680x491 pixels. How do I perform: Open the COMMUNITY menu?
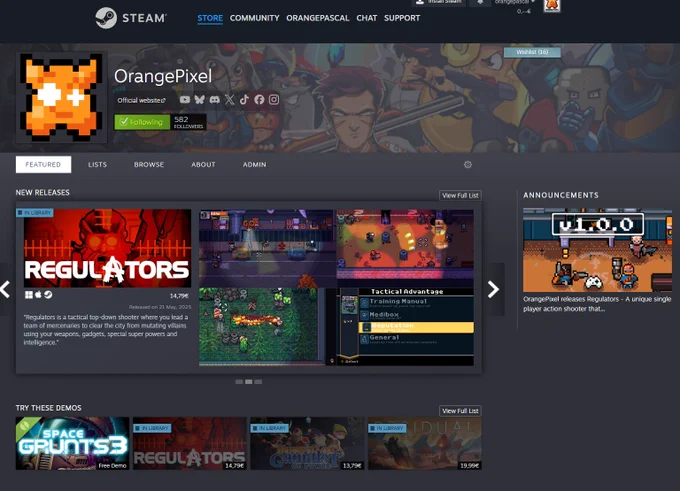[255, 18]
